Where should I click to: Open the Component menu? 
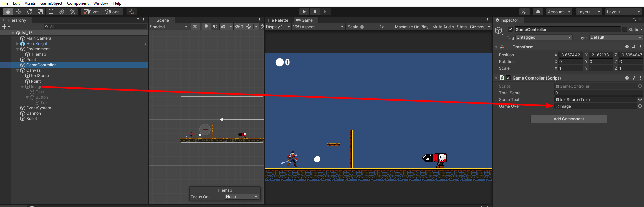(78, 3)
